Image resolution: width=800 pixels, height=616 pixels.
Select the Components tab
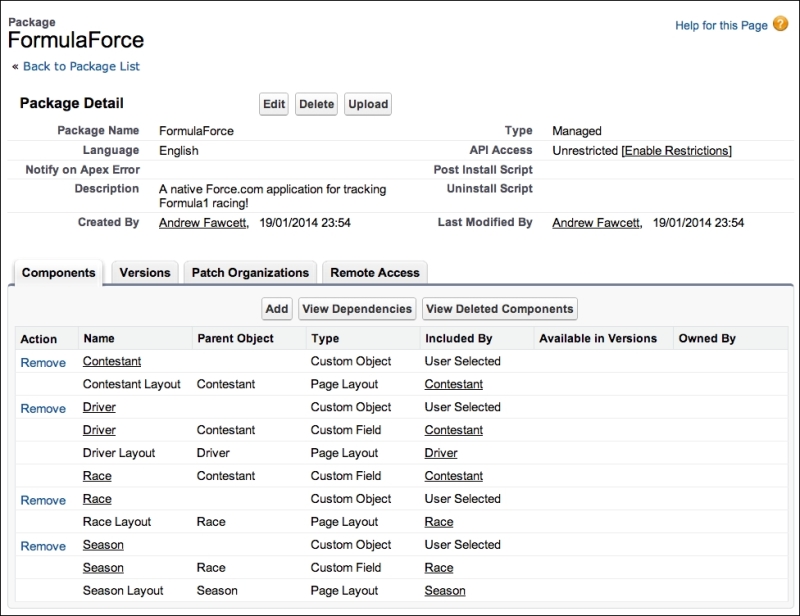(58, 273)
